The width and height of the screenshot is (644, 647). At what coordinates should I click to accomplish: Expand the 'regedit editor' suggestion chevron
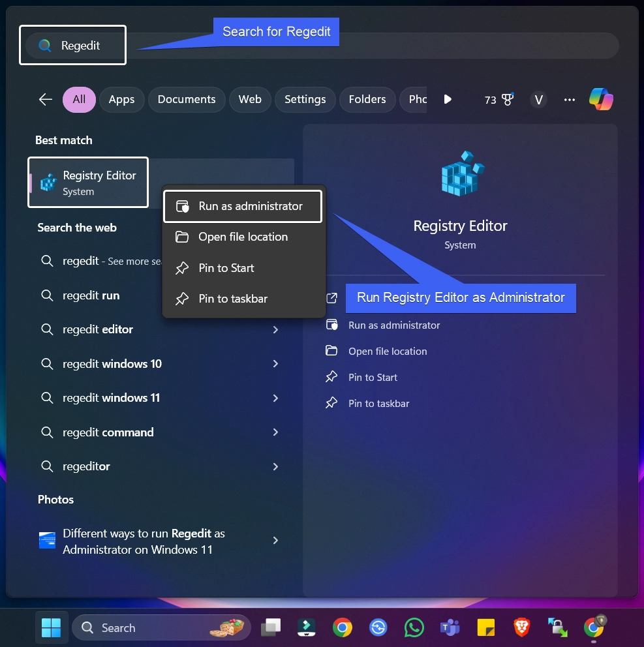[x=275, y=329]
